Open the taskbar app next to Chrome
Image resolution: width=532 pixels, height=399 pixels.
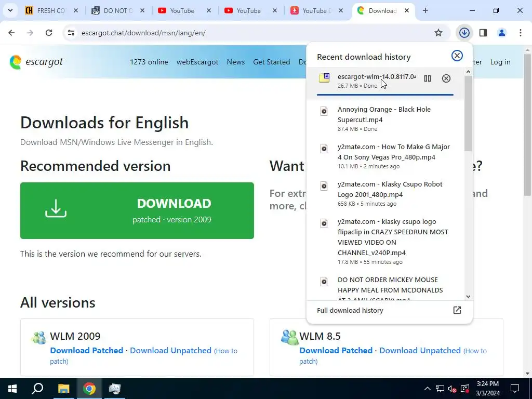pos(115,389)
